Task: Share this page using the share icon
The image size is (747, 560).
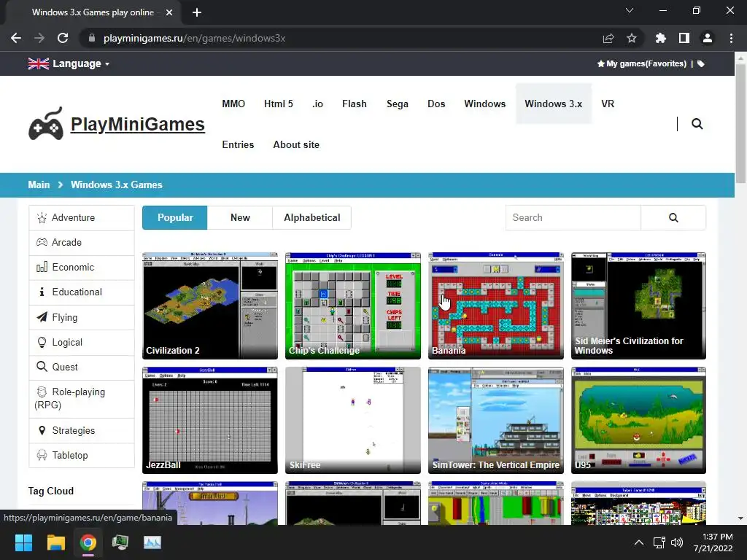Action: [x=608, y=38]
